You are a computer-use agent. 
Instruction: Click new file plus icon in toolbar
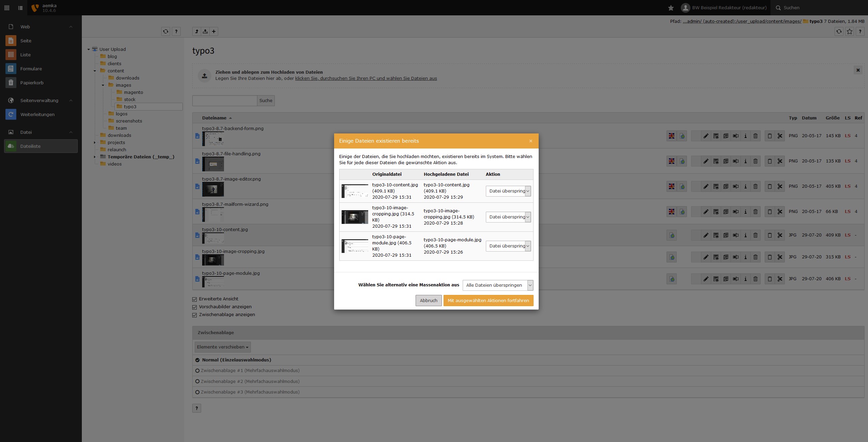pos(214,31)
